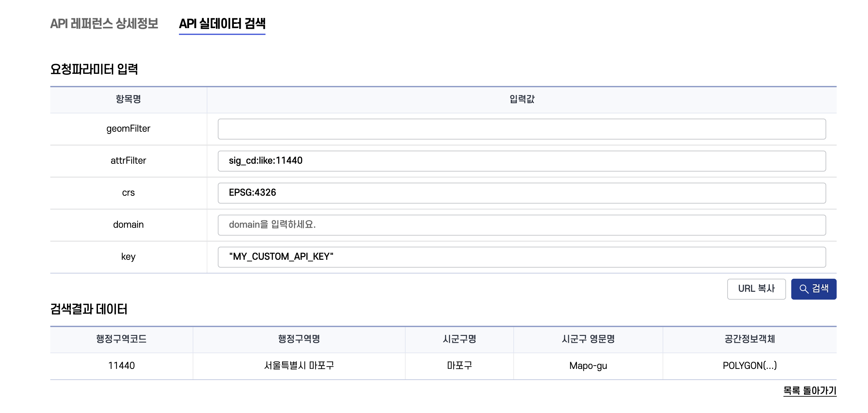This screenshot has width=868, height=413.
Task: Select the Mapo-gu cell
Action: point(588,366)
